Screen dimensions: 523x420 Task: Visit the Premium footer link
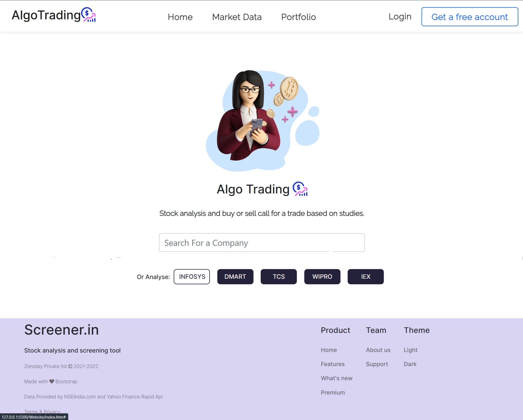pyautogui.click(x=333, y=392)
